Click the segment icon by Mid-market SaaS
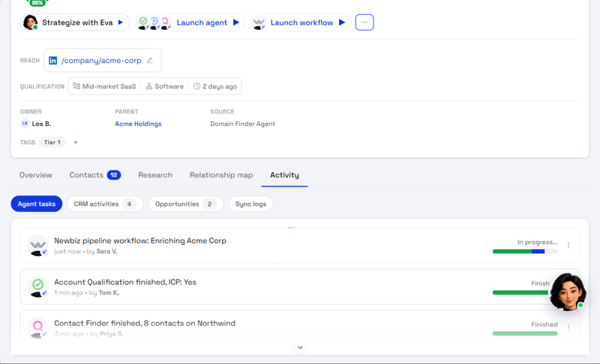Screen dimensions: 600x364 pos(76,86)
